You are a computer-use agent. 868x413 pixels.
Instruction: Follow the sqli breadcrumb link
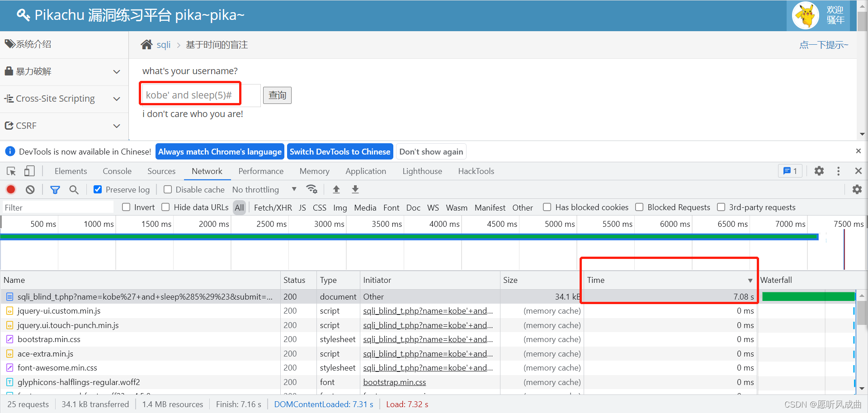tap(163, 45)
